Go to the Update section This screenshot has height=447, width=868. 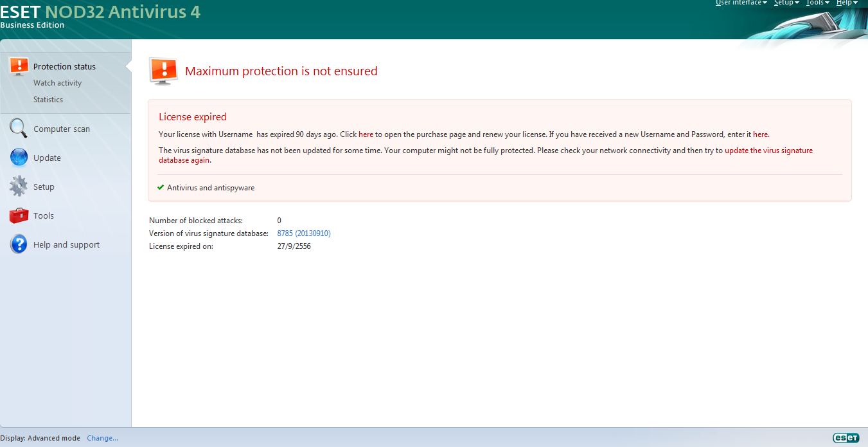(x=47, y=158)
